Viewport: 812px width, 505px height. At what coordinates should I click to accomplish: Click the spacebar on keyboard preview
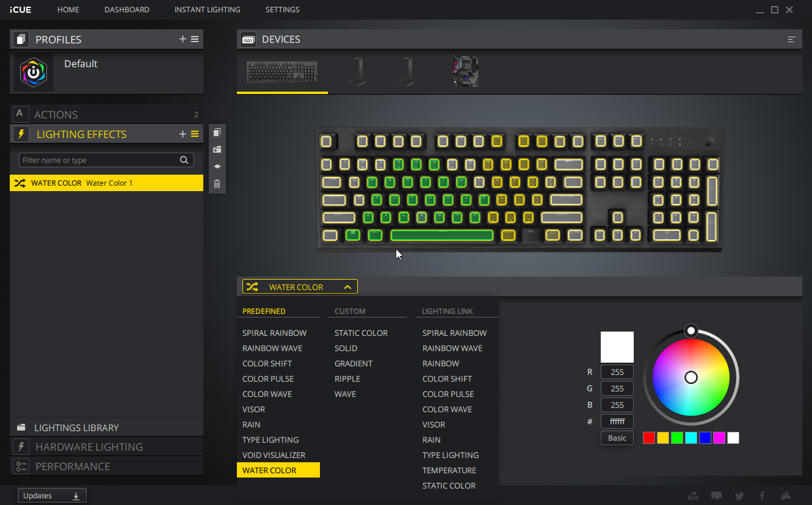pyautogui.click(x=442, y=235)
